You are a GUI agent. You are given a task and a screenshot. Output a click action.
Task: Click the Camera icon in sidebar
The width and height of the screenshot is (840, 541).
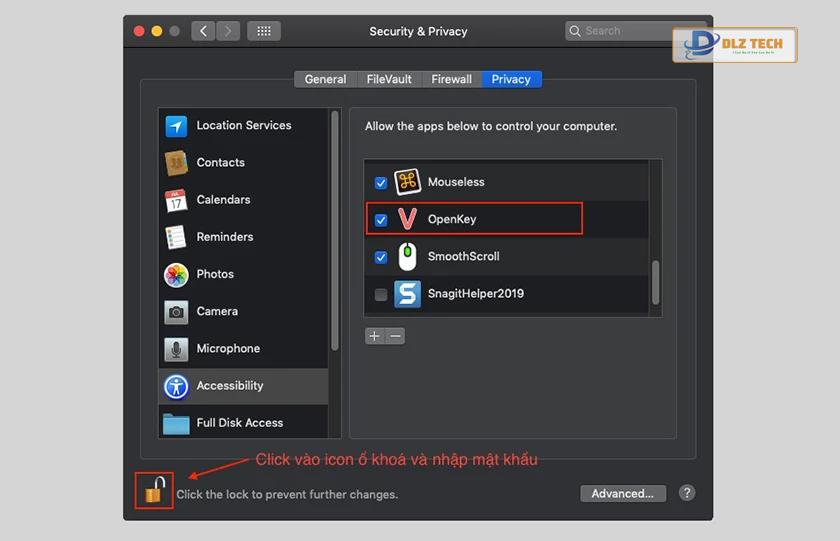click(x=176, y=312)
